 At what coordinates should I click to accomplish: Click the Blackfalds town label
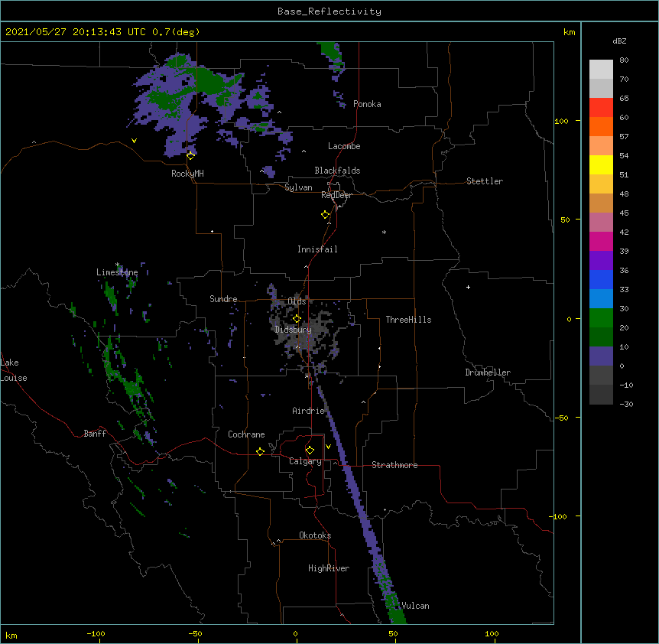(x=337, y=171)
